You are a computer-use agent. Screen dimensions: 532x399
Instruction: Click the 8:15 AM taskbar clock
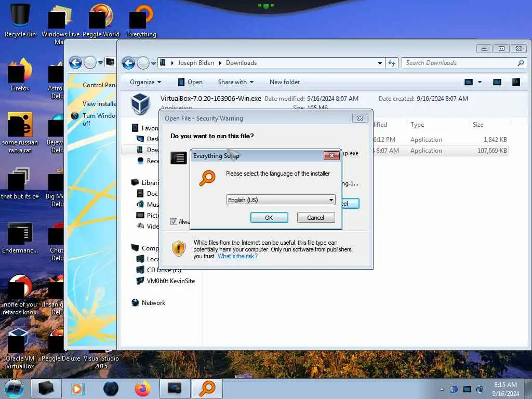[506, 389]
